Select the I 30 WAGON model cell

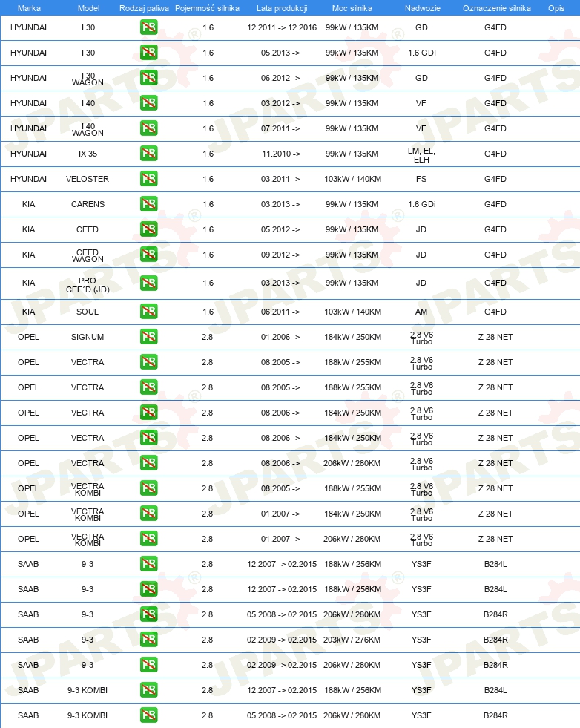tap(88, 79)
